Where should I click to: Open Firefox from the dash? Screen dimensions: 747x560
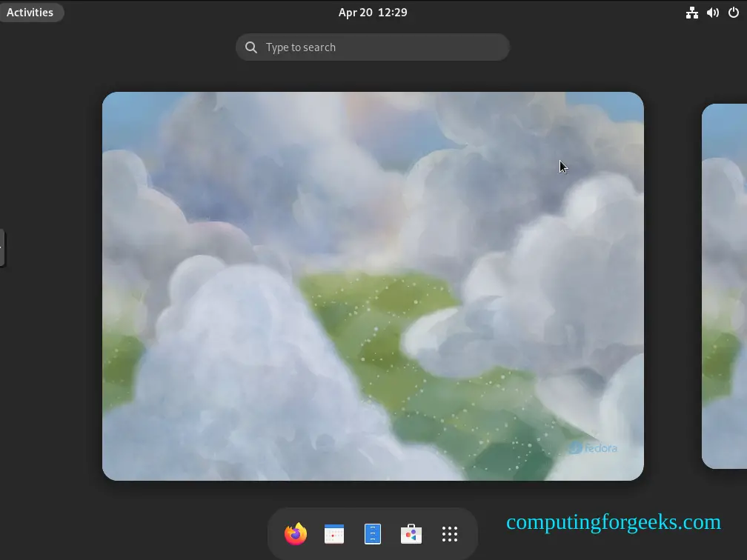tap(296, 534)
